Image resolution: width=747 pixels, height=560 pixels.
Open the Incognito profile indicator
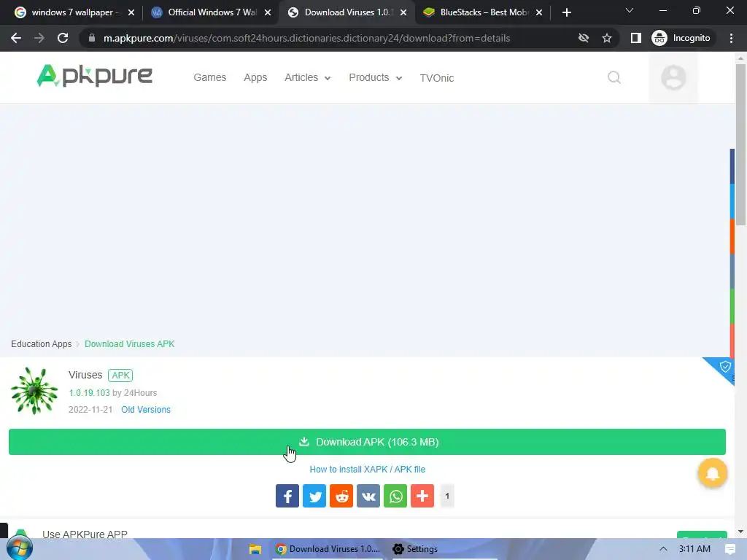tap(681, 38)
